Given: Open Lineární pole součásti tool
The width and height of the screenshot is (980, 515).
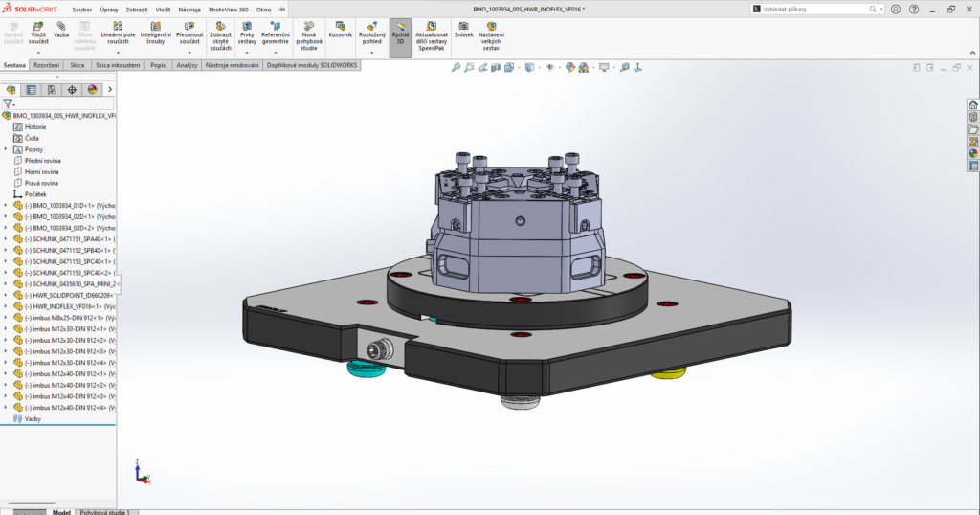Looking at the screenshot, I should click(x=118, y=33).
